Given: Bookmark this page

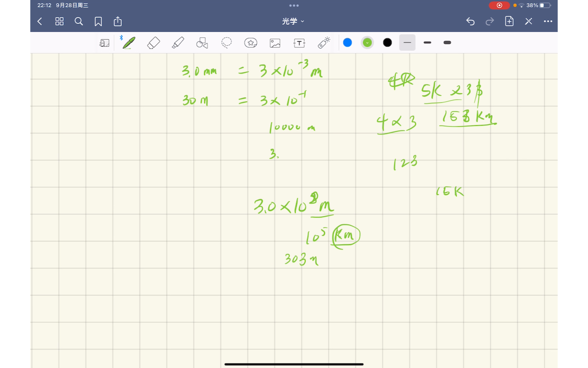Looking at the screenshot, I should click(98, 21).
